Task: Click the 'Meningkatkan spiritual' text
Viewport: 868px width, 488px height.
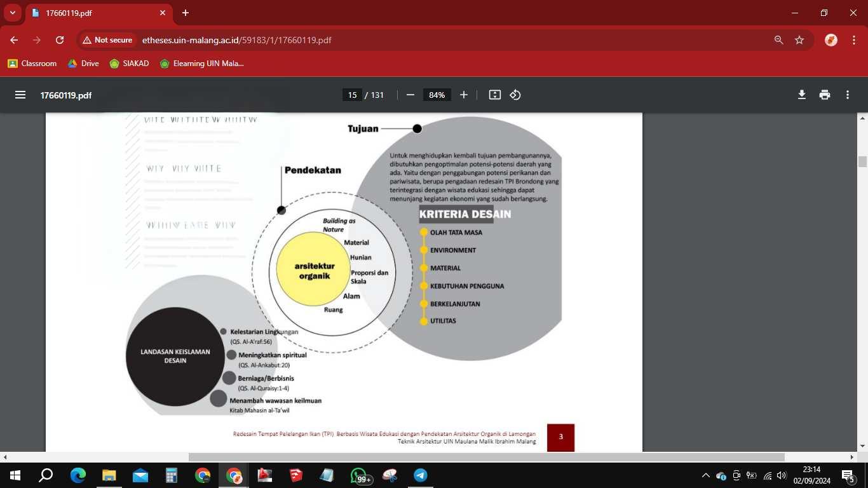Action: coord(273,355)
